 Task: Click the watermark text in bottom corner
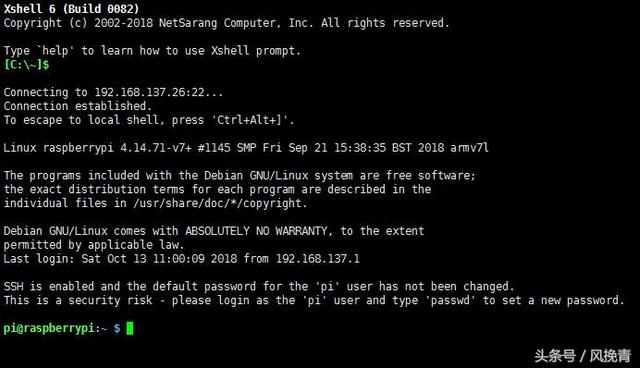point(582,355)
